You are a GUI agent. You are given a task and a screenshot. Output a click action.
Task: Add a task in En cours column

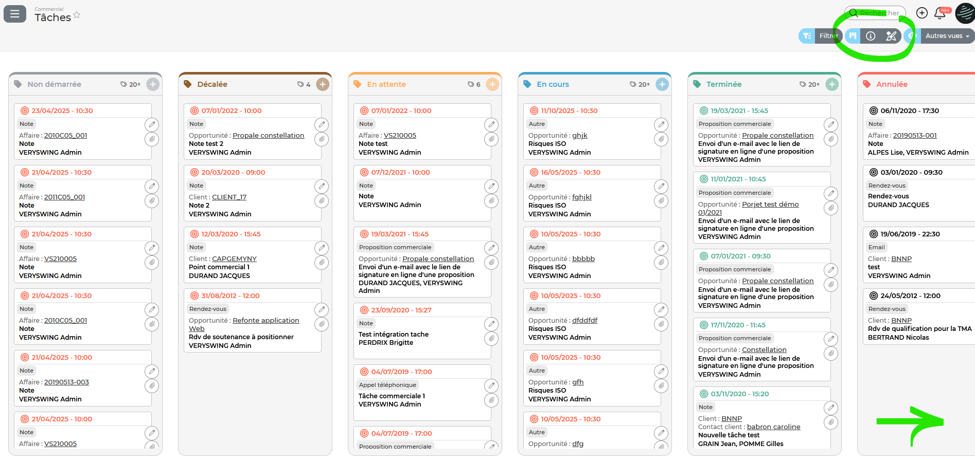tap(662, 85)
